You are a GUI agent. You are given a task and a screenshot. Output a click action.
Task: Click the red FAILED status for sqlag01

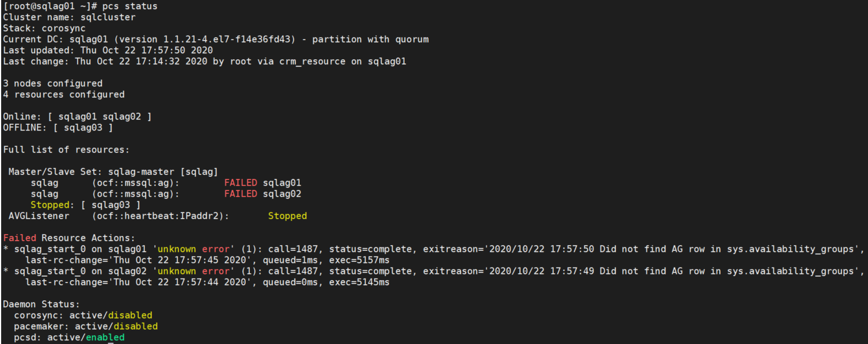(241, 182)
